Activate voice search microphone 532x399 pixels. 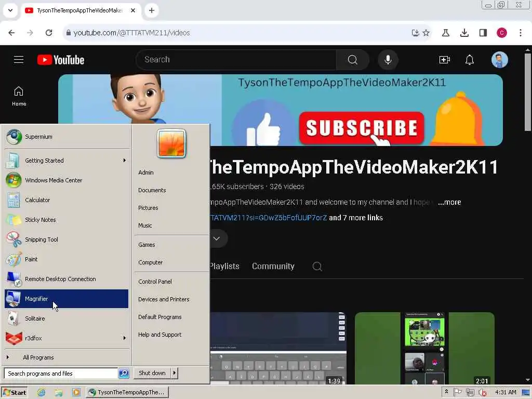pos(388,60)
